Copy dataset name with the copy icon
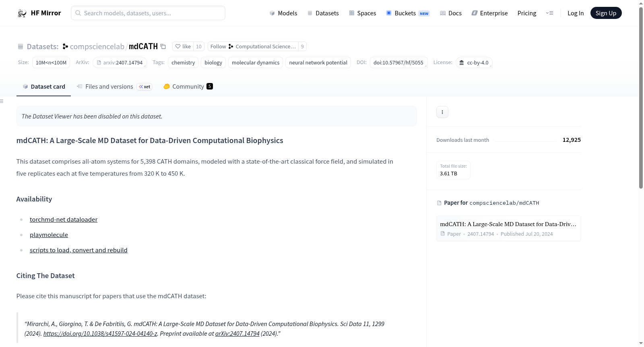The image size is (644, 347). point(163,46)
